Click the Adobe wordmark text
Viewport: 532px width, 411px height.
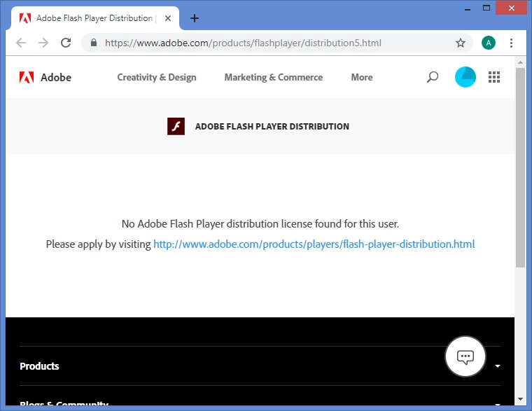(56, 78)
